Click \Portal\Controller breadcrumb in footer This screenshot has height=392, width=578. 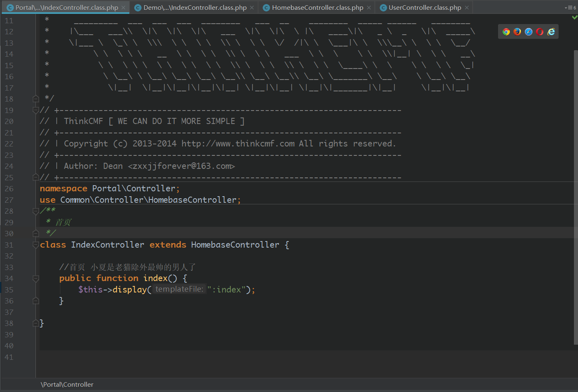point(67,385)
